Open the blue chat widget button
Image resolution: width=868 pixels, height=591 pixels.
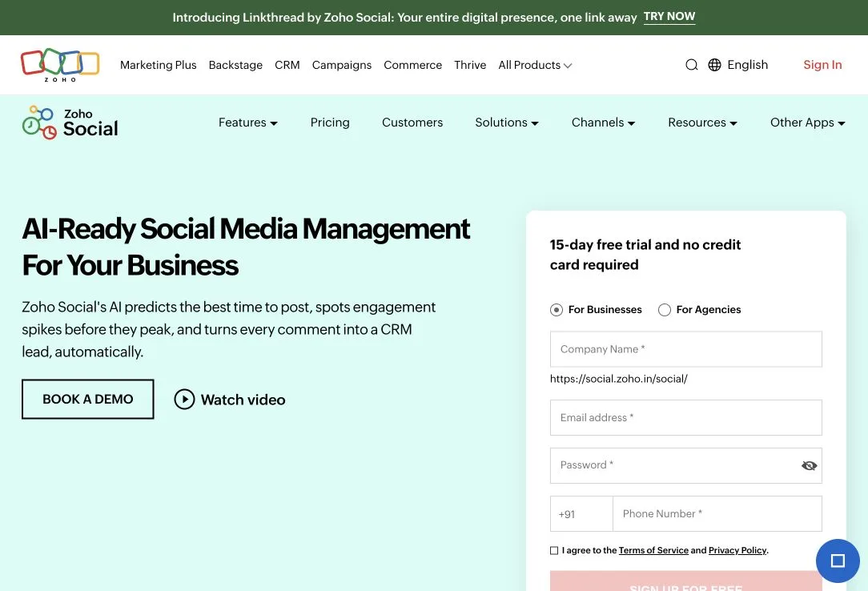coord(838,561)
